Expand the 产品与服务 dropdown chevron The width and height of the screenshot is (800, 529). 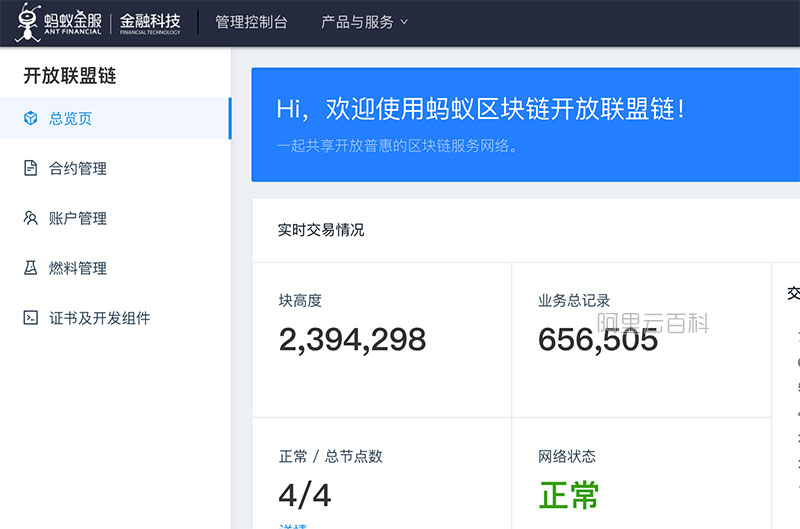[404, 22]
